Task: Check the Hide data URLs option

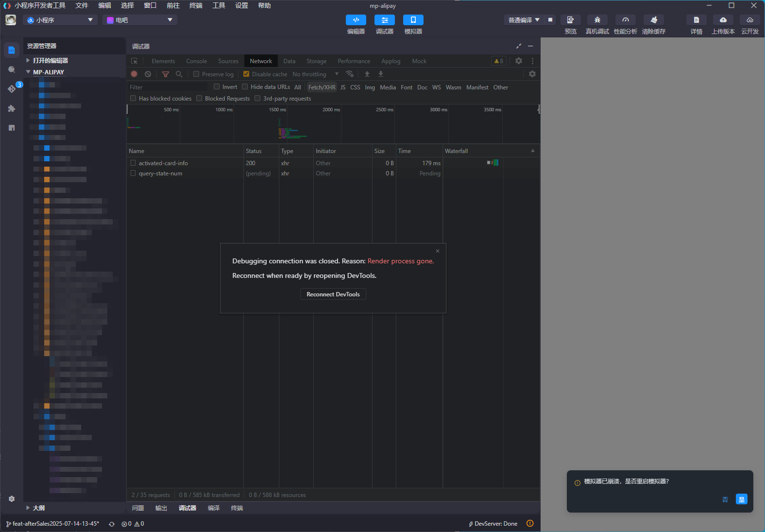Action: pyautogui.click(x=245, y=87)
